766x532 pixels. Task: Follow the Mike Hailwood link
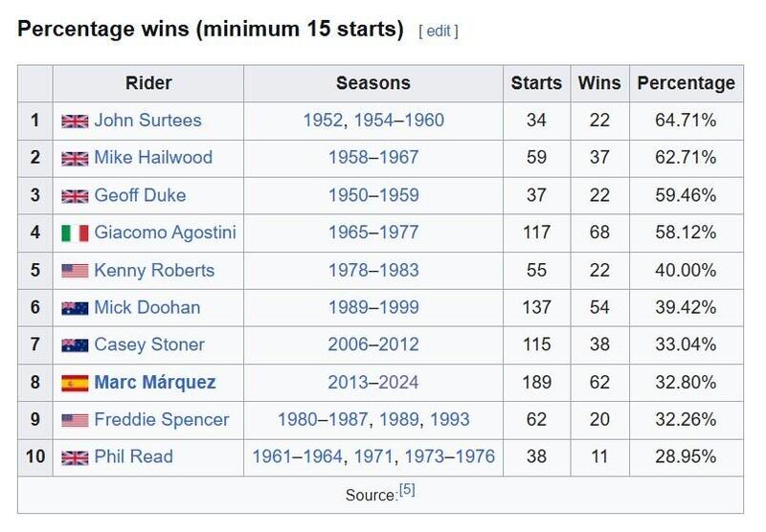click(x=153, y=158)
